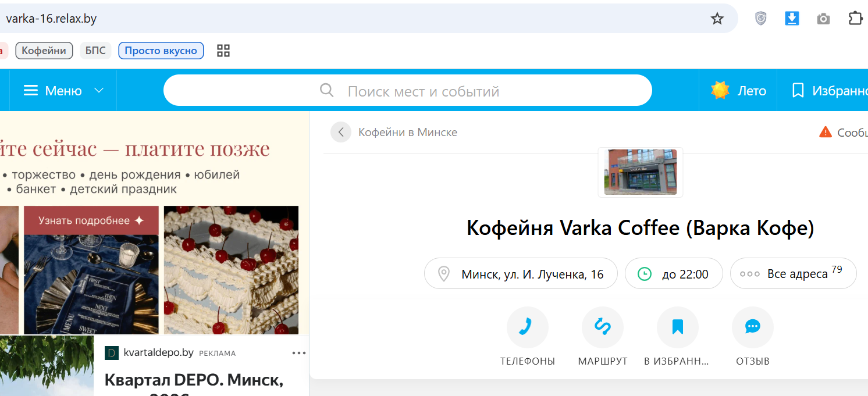Open the kvartaldepo.by ad link
868x396 pixels.
click(158, 352)
